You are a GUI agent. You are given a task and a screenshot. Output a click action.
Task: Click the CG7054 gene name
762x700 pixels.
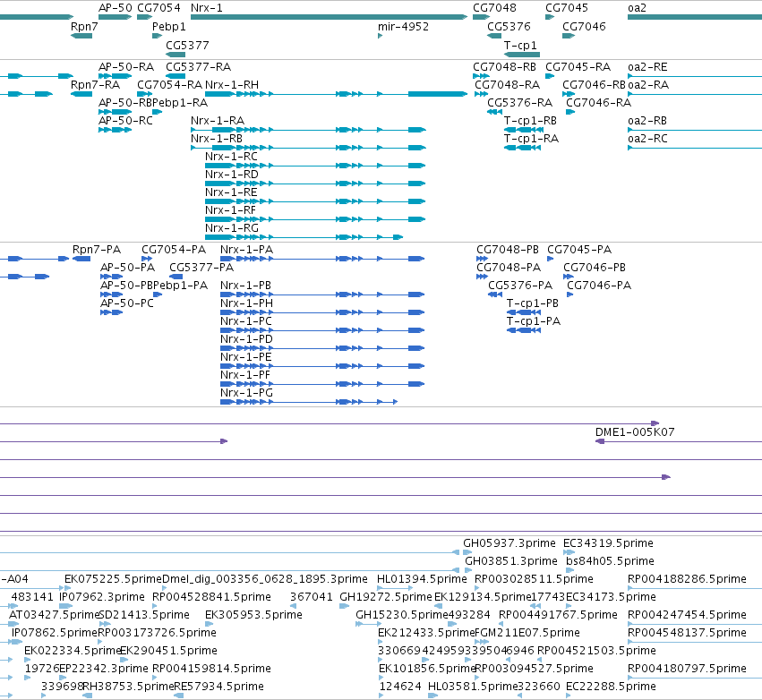(158, 8)
